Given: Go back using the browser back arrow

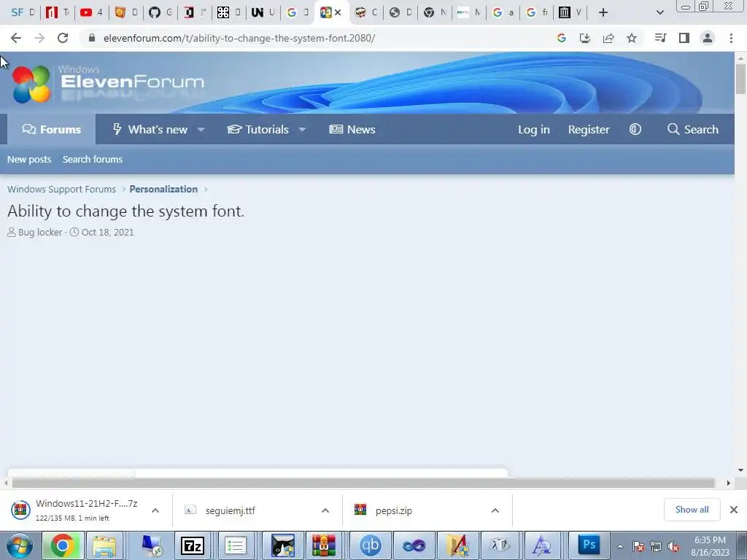Looking at the screenshot, I should coord(16,38).
